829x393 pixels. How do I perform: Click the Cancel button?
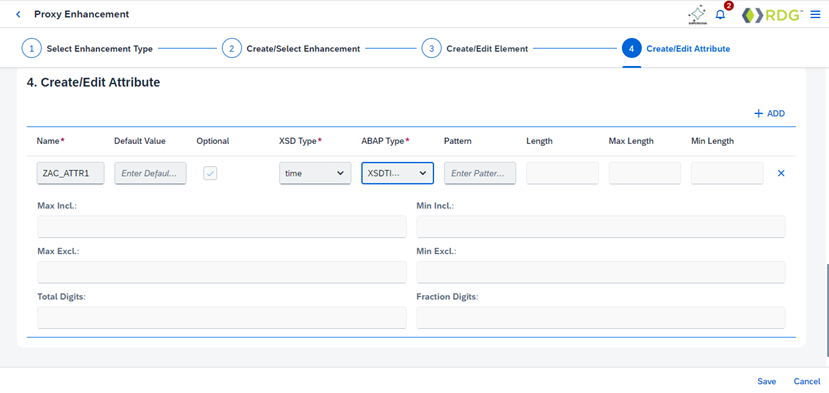807,381
